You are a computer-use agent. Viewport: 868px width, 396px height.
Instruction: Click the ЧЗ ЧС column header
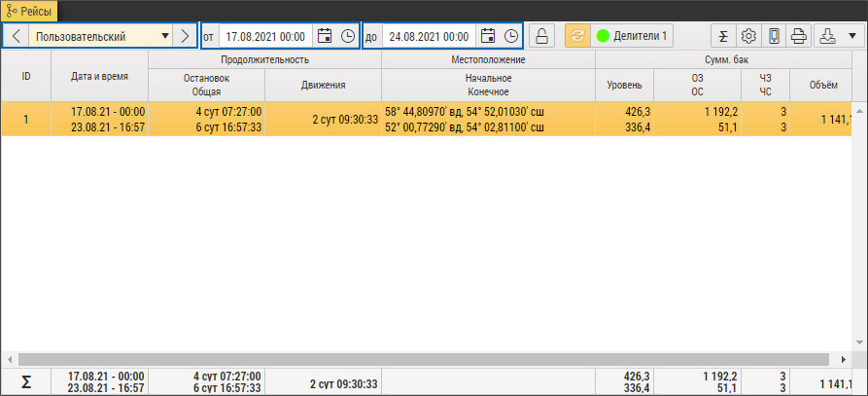[766, 85]
